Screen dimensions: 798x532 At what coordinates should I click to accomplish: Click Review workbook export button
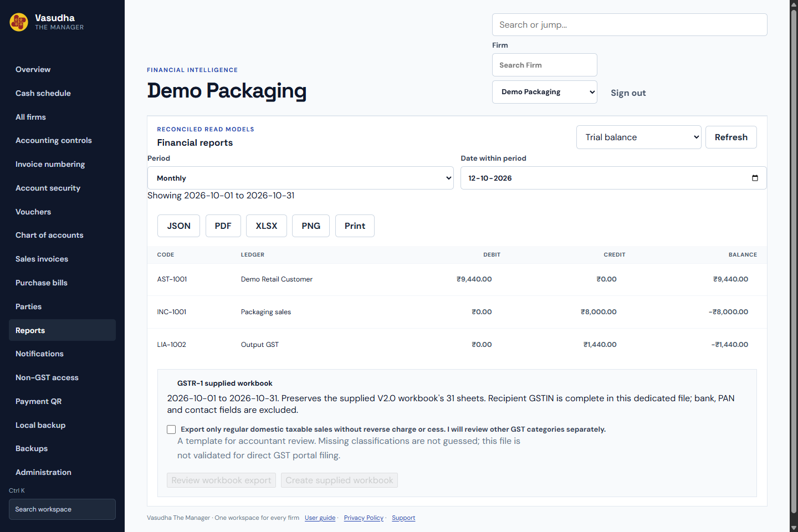point(221,480)
